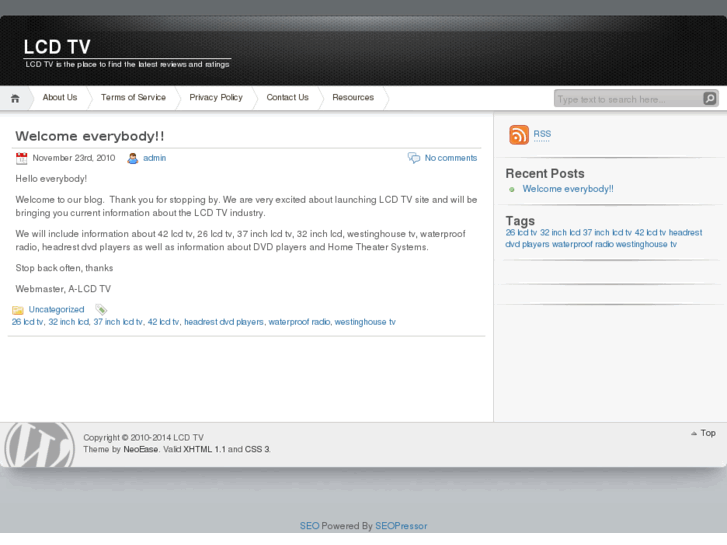The width and height of the screenshot is (727, 545).
Task: Click the WordPress logo in footer
Action: pos(39,444)
